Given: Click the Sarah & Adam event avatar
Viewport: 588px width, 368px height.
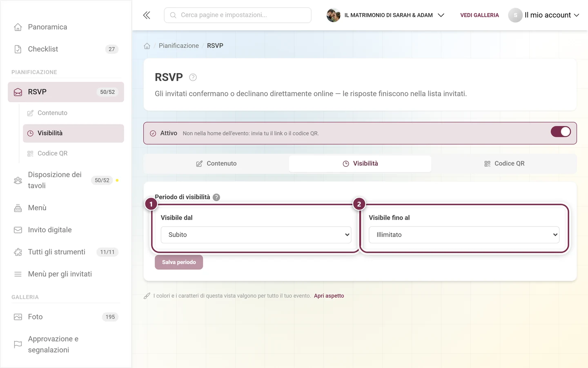Looking at the screenshot, I should point(333,15).
